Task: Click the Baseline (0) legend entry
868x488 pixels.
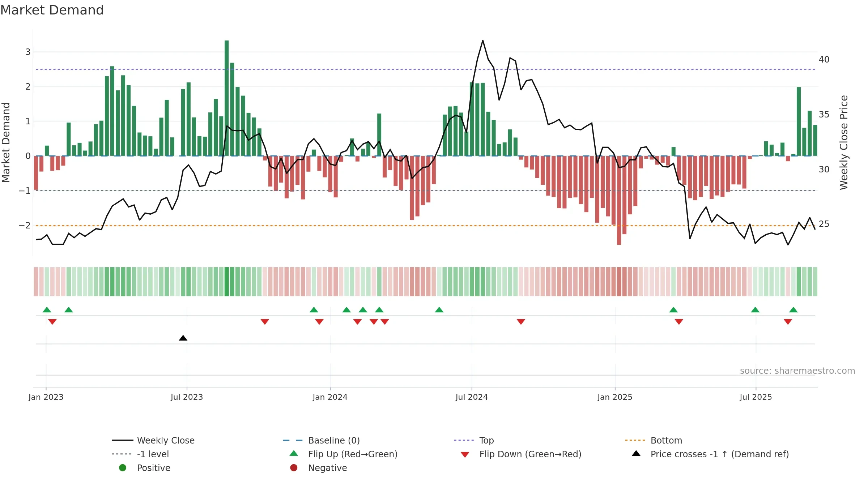Action: 322,440
